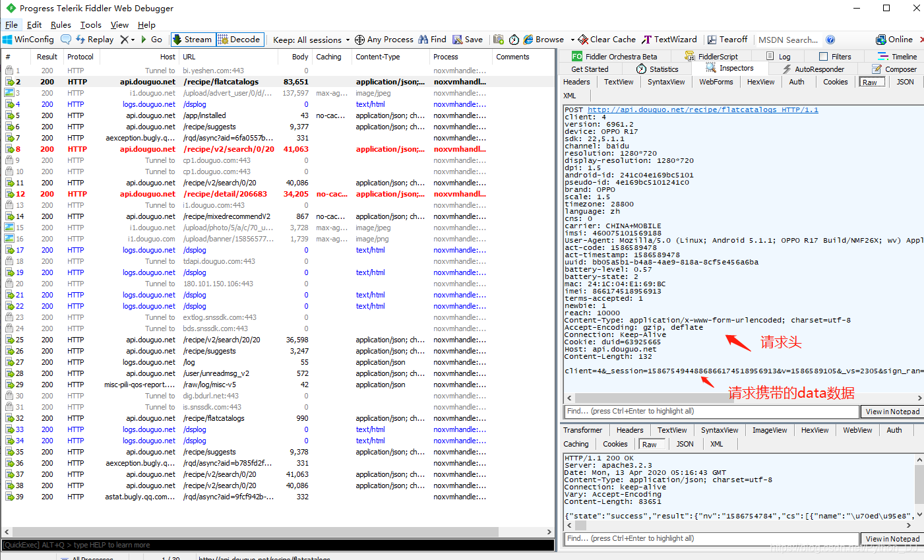The height and width of the screenshot is (560, 924).
Task: Focus the response Find text box
Action: pyautogui.click(x=712, y=539)
